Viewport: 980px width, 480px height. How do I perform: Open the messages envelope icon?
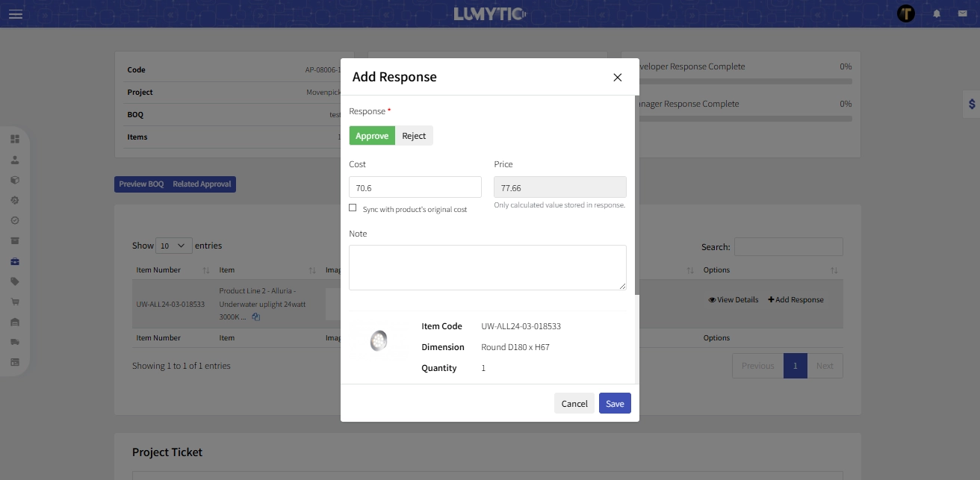click(x=964, y=13)
